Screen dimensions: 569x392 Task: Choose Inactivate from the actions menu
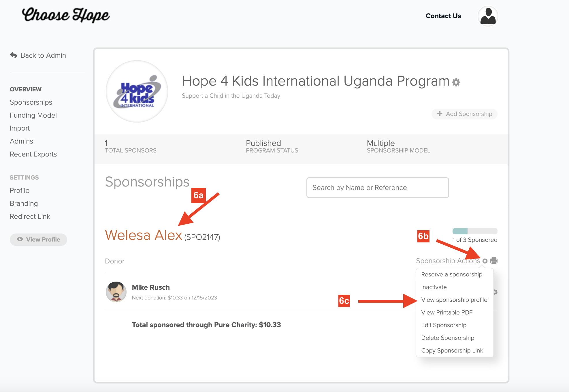pos(434,287)
